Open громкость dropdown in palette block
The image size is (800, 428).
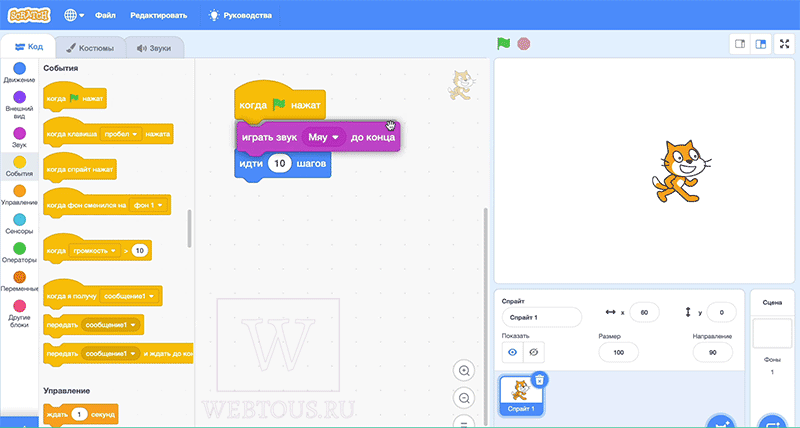click(95, 250)
